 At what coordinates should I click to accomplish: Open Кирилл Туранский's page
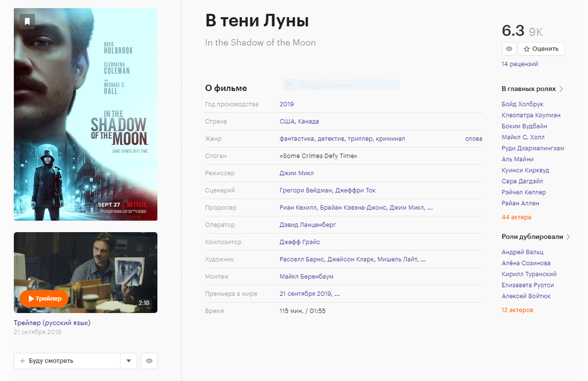(529, 274)
